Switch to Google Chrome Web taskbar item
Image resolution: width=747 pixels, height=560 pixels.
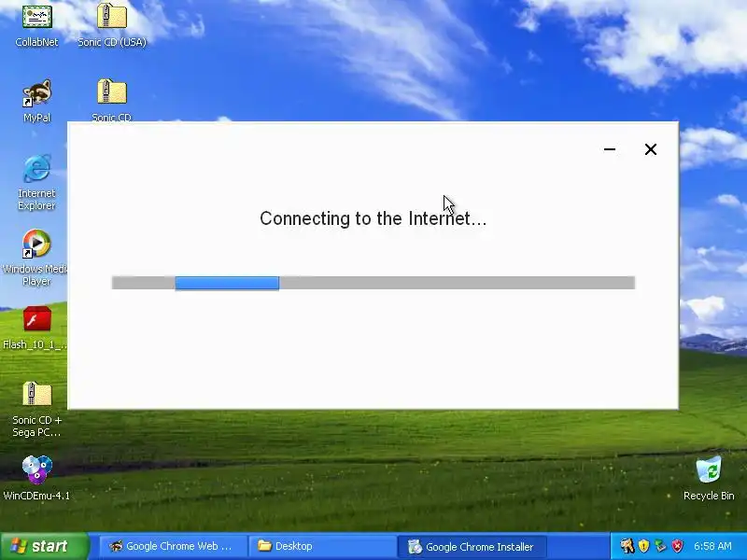point(174,547)
